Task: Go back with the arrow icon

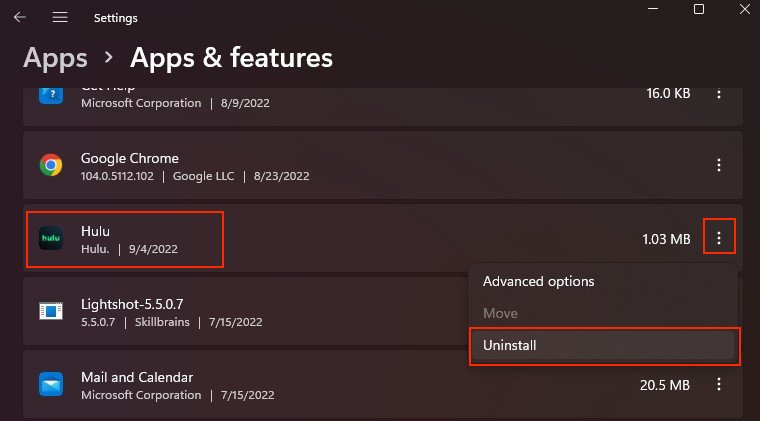Action: pos(19,17)
